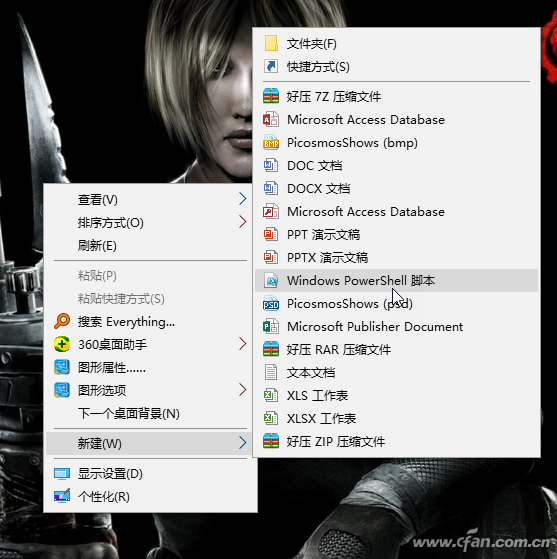Click the Publisher document icon
557x559 pixels.
[x=271, y=326]
